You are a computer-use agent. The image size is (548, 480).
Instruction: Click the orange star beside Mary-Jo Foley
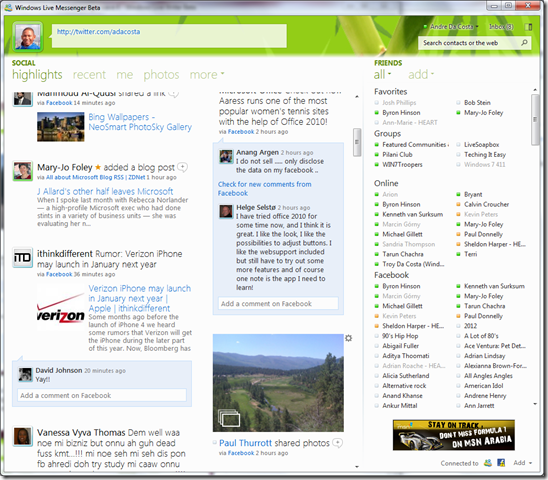98,167
